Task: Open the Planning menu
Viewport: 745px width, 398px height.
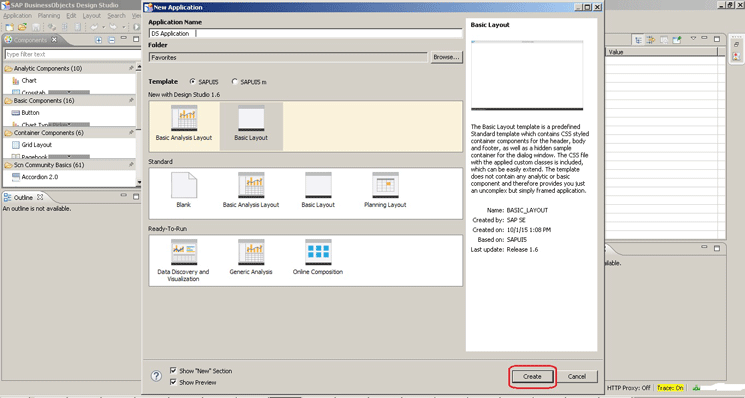Action: click(x=49, y=16)
